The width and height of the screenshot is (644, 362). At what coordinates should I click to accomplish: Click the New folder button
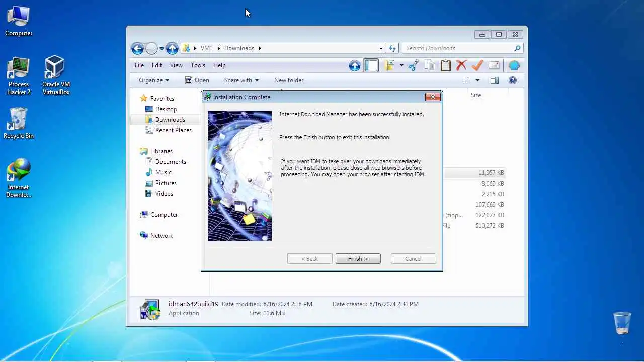tap(289, 80)
